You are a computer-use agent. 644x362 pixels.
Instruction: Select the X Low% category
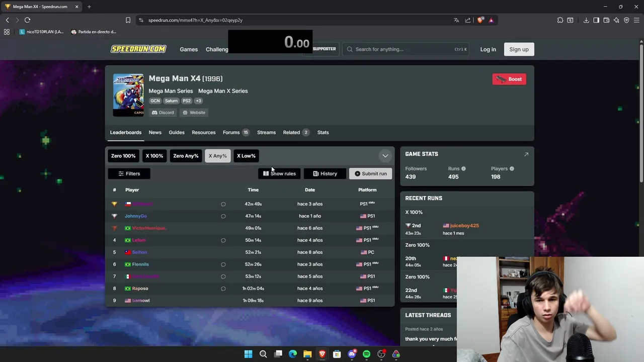tap(246, 156)
